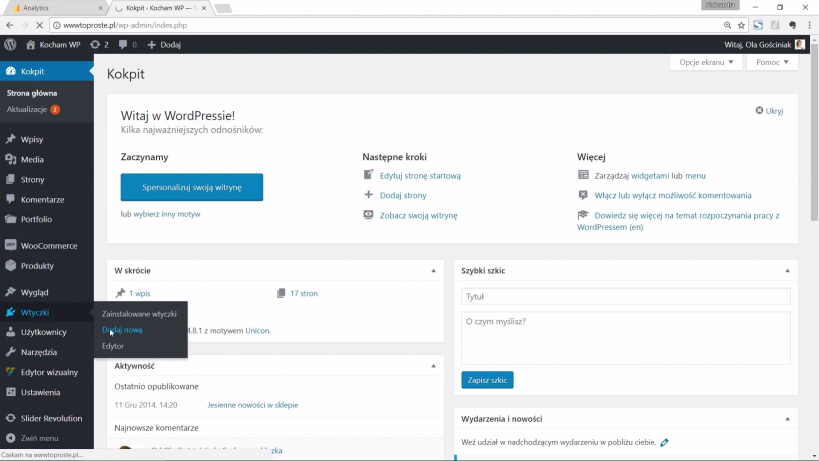Click the address bar URL field
The image size is (819, 461).
click(387, 25)
